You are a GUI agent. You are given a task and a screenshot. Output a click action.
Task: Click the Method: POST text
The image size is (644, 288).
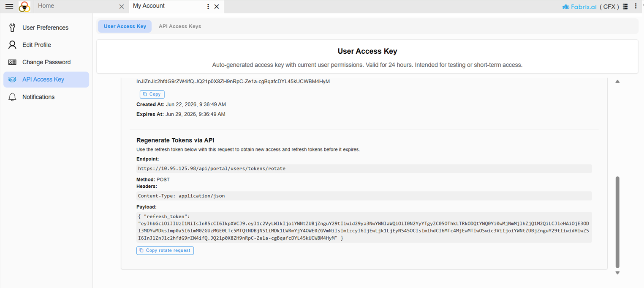pyautogui.click(x=153, y=180)
